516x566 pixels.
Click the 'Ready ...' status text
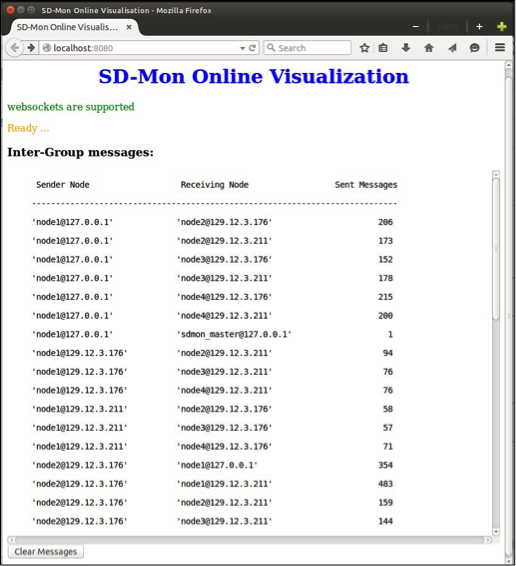[28, 128]
